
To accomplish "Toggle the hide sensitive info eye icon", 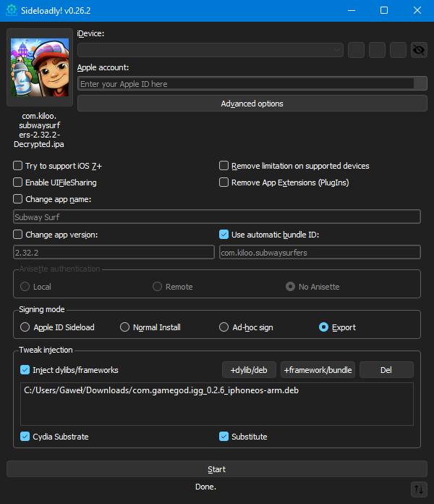I will pyautogui.click(x=419, y=50).
